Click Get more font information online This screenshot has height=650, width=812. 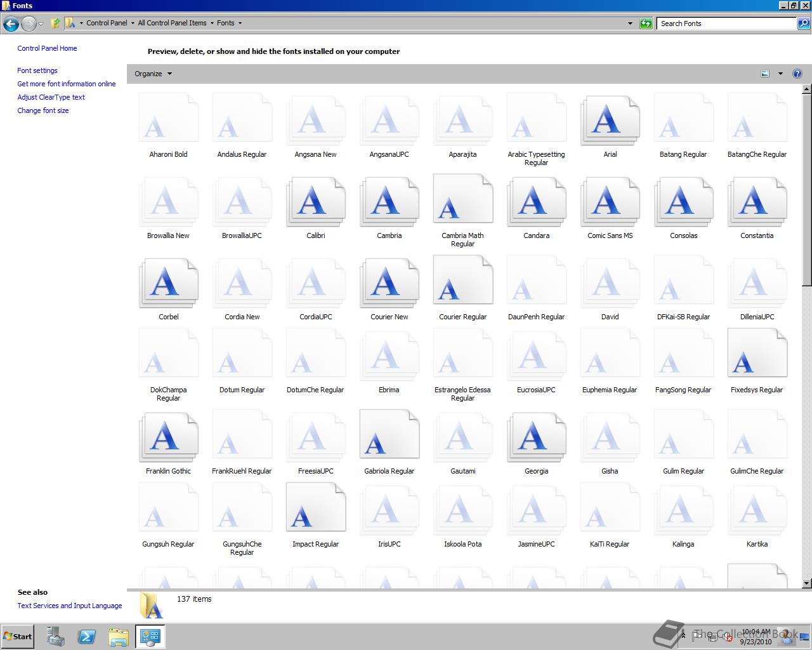[67, 84]
